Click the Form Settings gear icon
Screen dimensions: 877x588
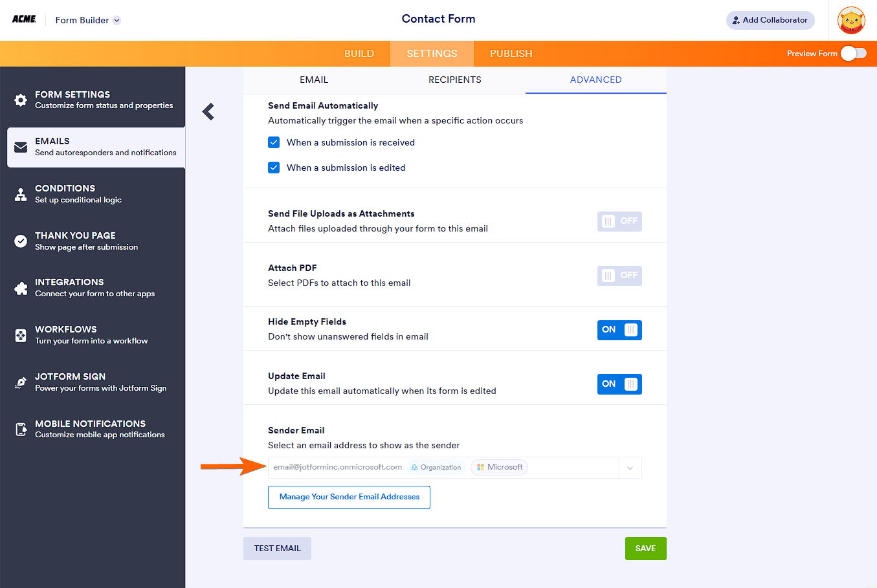point(21,100)
